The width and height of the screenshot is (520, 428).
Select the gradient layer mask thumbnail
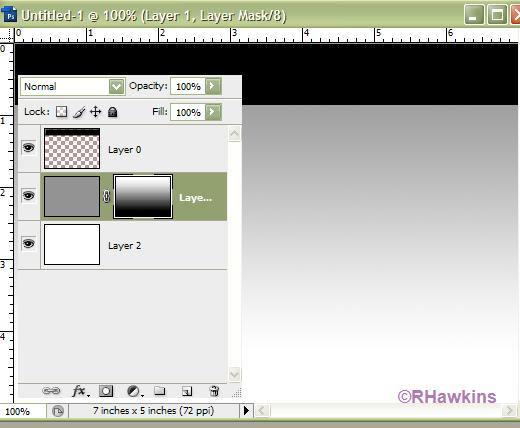coord(143,197)
